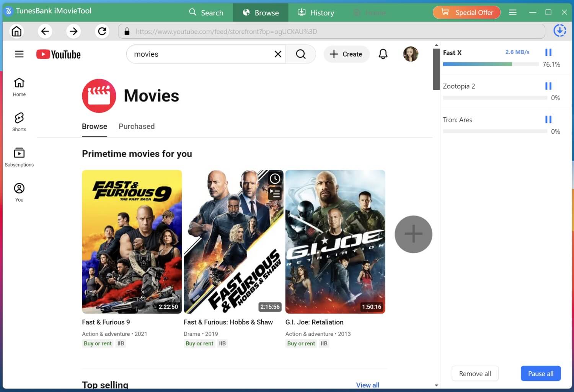Click the Create button on YouTube

coord(346,54)
